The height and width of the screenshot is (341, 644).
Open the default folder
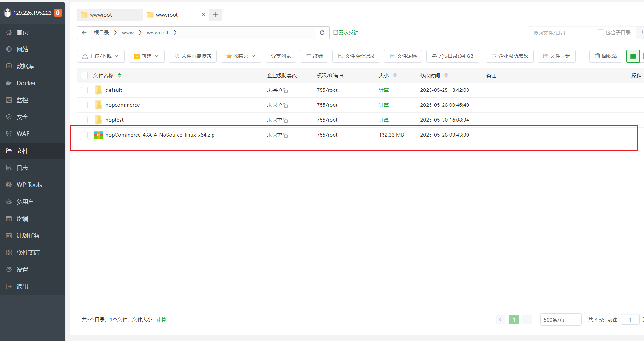pyautogui.click(x=114, y=90)
